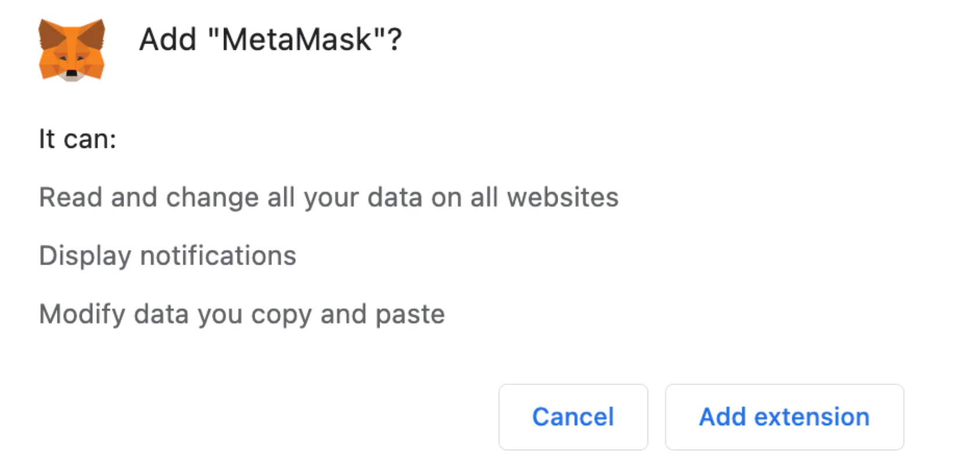
Task: Click the "Modify data you copy and paste" line
Action: point(241,314)
